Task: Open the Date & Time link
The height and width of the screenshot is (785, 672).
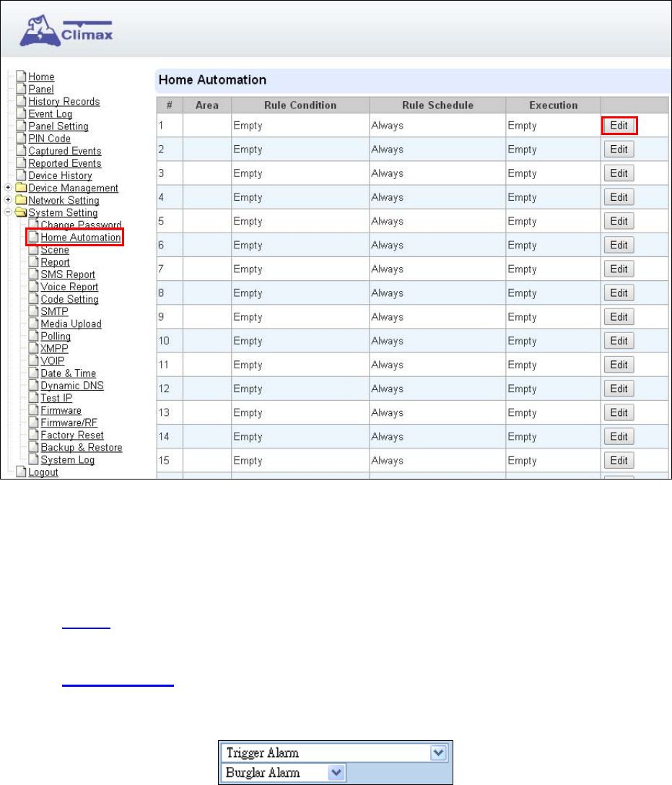Action: click(68, 373)
